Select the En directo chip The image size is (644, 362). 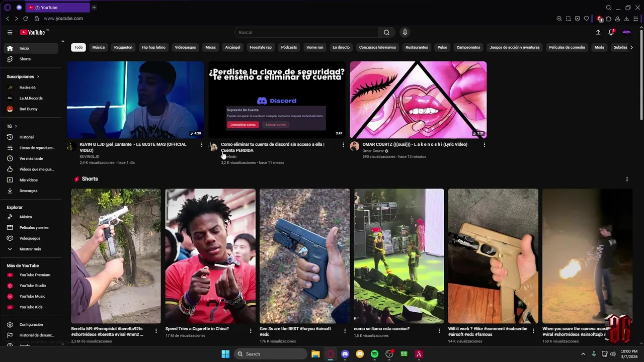(341, 47)
